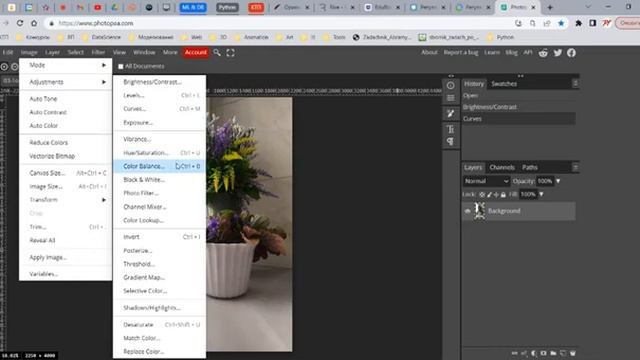The image size is (640, 360).
Task: Open the About link
Action: tap(429, 52)
